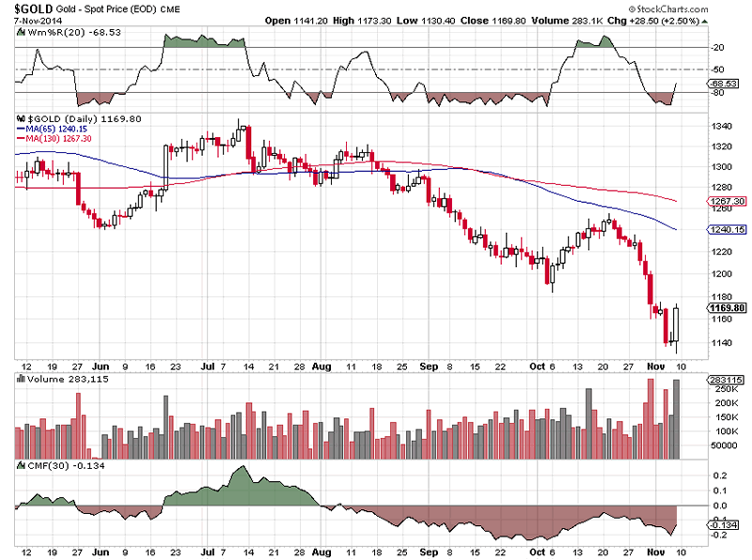Click the bar icon beside Volume 283,115
The height and width of the screenshot is (560, 752).
21,379
